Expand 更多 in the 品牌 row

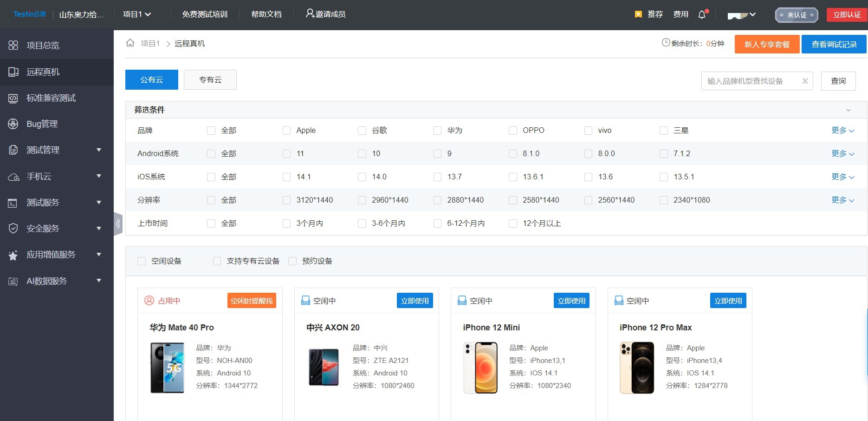842,131
